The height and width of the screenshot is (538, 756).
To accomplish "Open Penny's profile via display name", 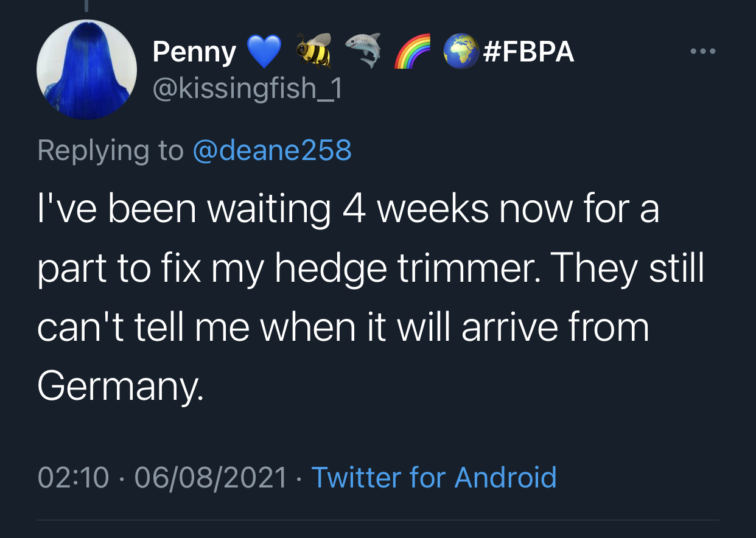I will [194, 52].
